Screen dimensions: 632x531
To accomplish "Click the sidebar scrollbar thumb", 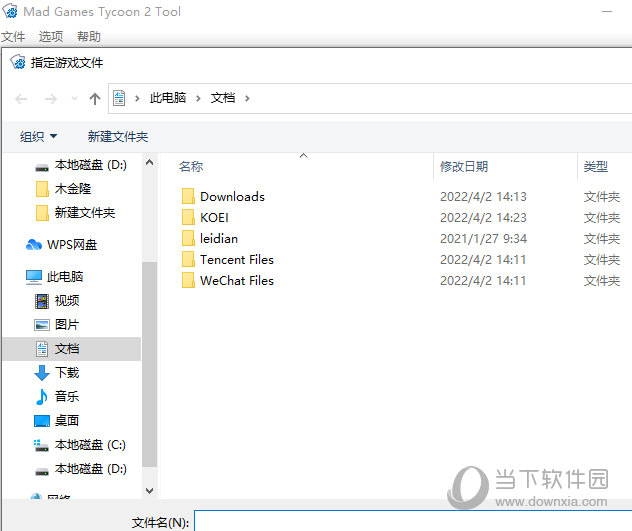I will tap(150, 364).
